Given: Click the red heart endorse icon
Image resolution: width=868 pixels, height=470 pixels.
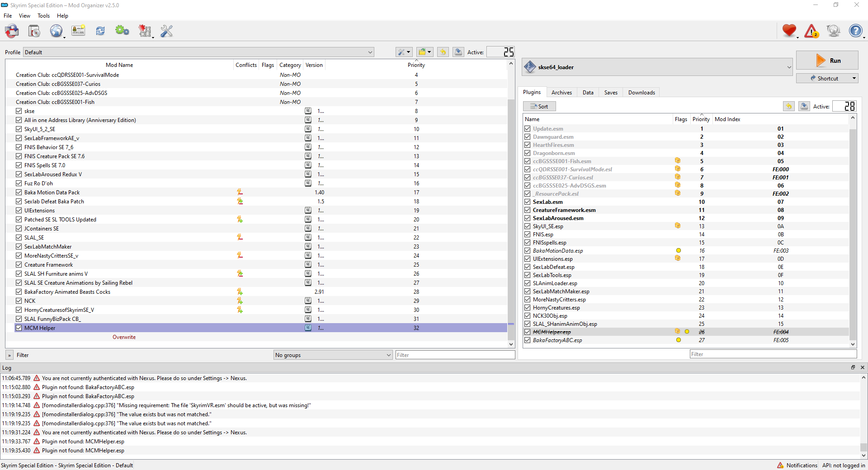Looking at the screenshot, I should tap(789, 31).
